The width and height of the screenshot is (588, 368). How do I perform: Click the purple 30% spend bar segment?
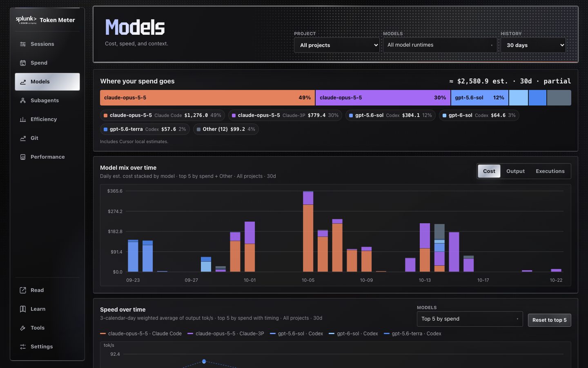[383, 98]
